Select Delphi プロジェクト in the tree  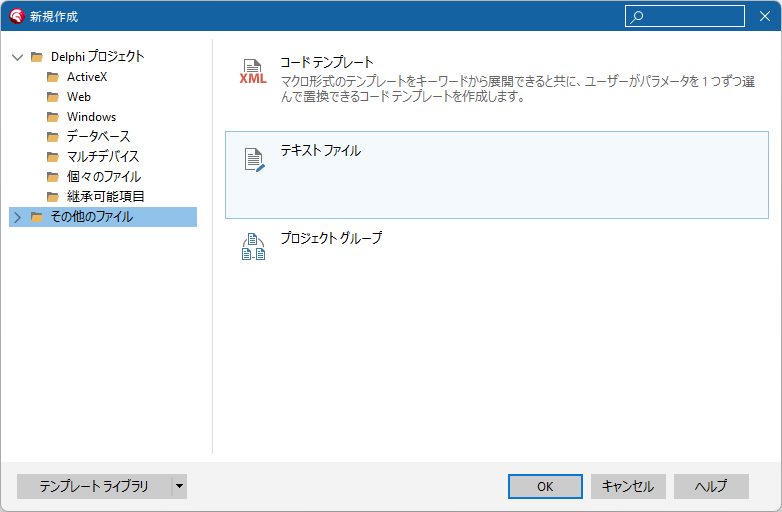coord(97,57)
